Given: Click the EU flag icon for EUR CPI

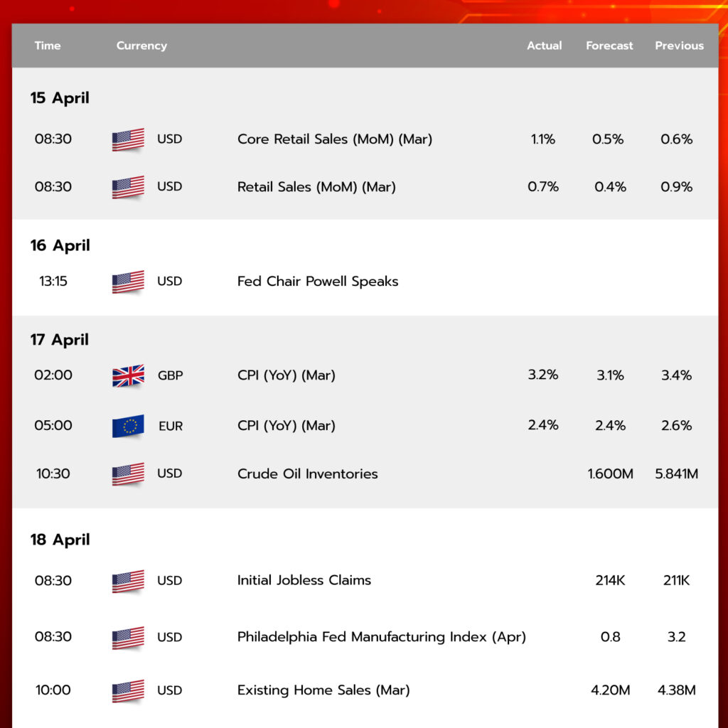Looking at the screenshot, I should pos(128,426).
